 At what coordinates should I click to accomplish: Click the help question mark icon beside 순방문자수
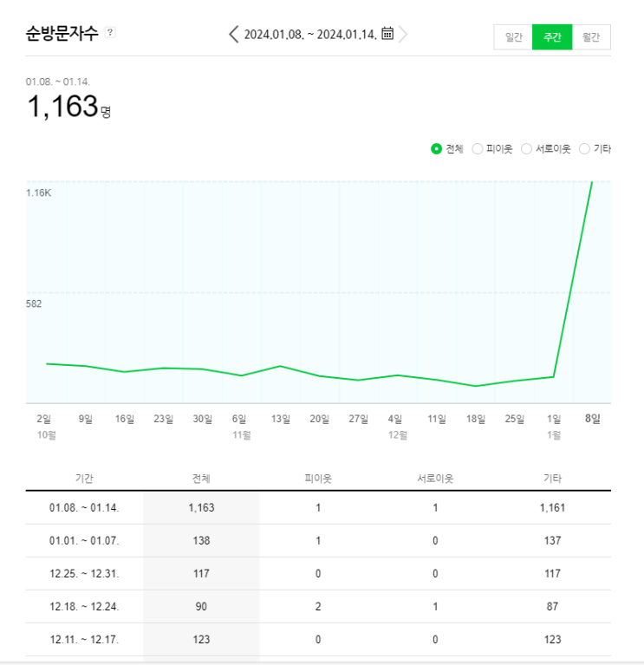pos(110,33)
